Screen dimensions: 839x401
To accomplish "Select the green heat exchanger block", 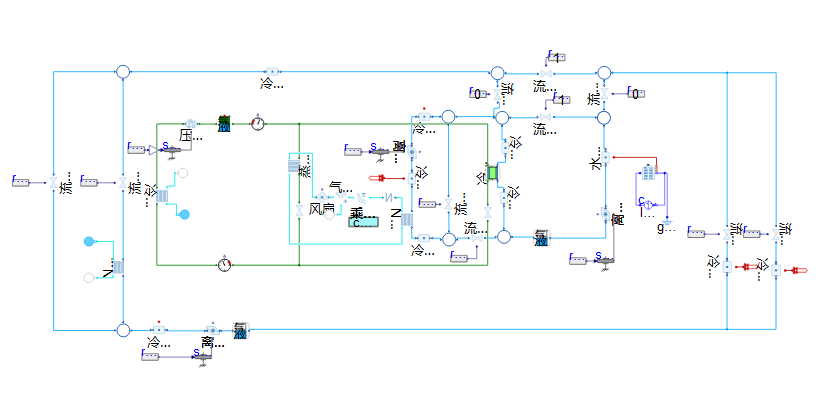I will (x=492, y=173).
